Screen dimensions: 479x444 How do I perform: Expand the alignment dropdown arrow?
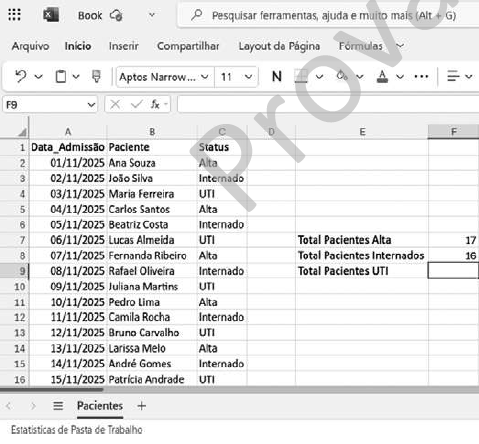(469, 77)
